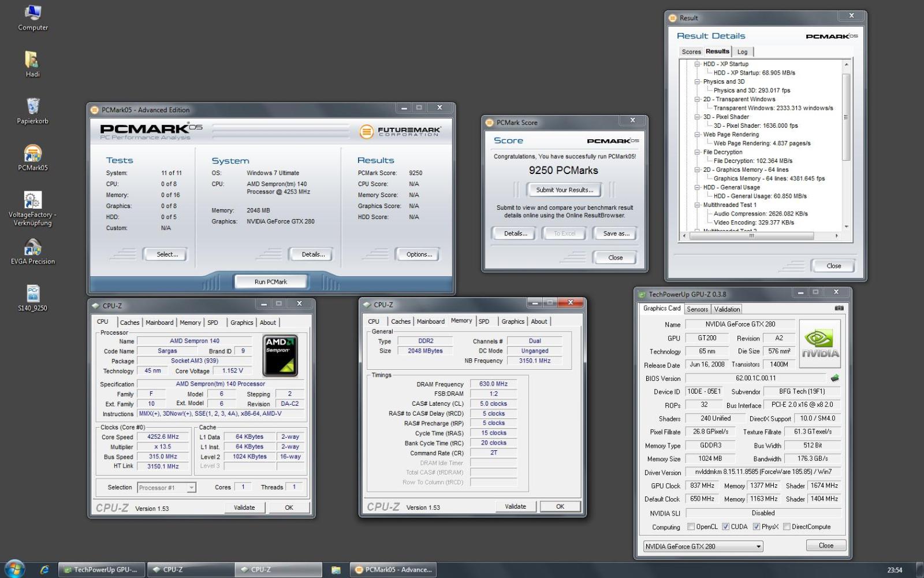924x578 pixels.
Task: Select 'File Decryption: 102.364 MB/s' row
Action: pyautogui.click(x=753, y=161)
